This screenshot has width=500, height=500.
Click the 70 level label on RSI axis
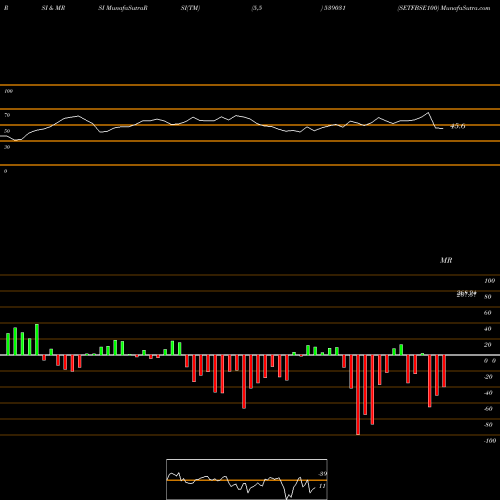point(7,115)
